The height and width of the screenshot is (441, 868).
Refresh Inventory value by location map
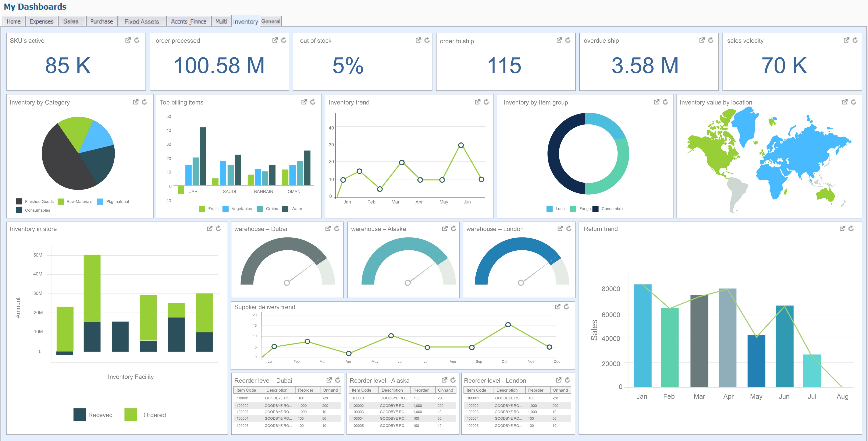854,102
